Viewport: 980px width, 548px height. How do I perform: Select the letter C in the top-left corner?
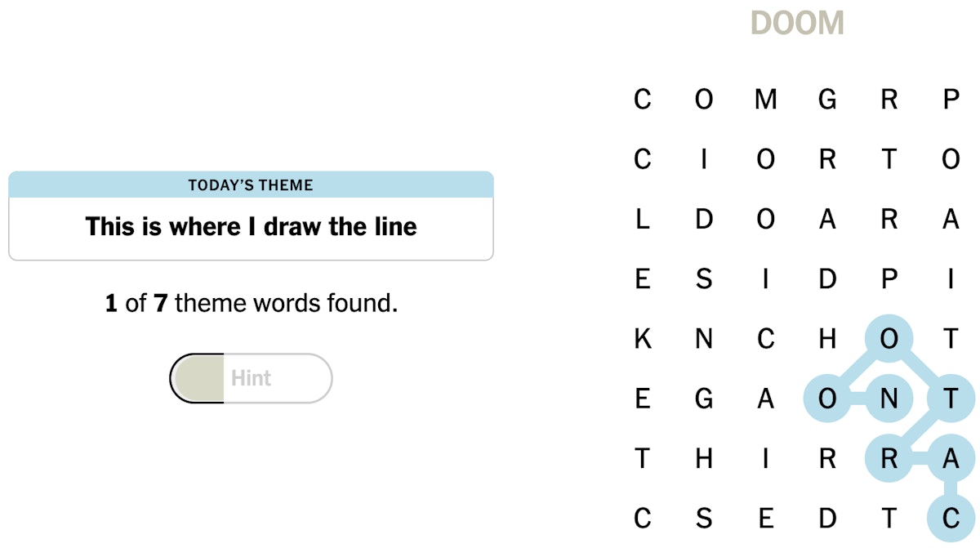click(642, 100)
